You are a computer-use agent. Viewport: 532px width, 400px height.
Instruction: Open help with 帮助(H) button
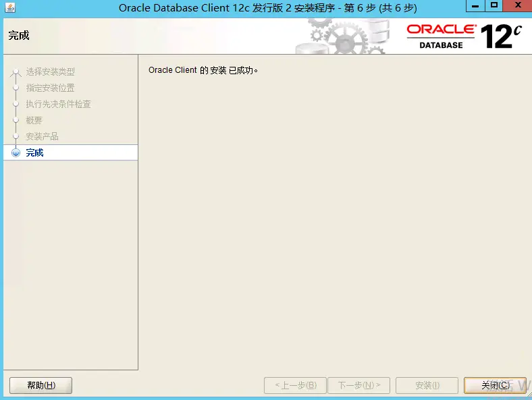coord(41,385)
